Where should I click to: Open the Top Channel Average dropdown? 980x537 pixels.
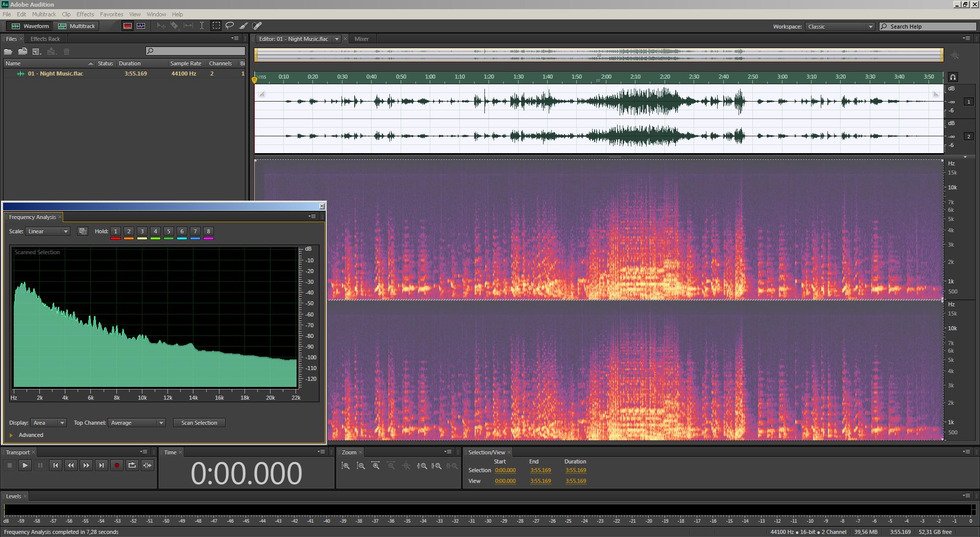(x=136, y=423)
